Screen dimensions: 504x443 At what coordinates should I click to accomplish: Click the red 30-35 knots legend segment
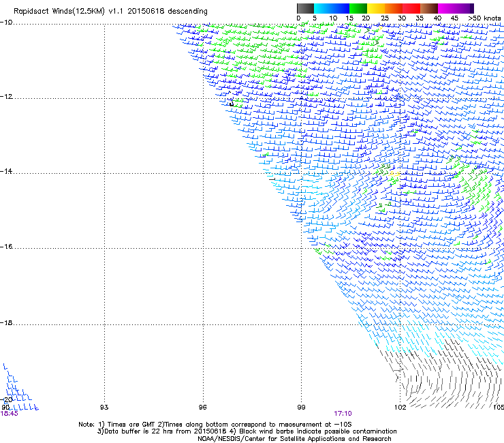411,8
